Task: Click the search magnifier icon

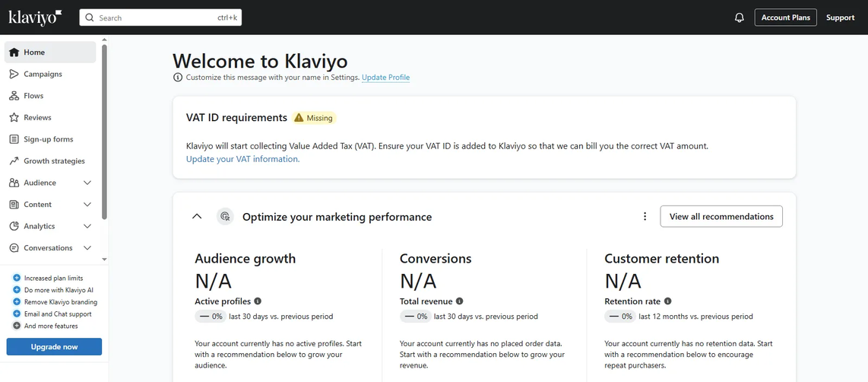Action: pyautogui.click(x=90, y=18)
